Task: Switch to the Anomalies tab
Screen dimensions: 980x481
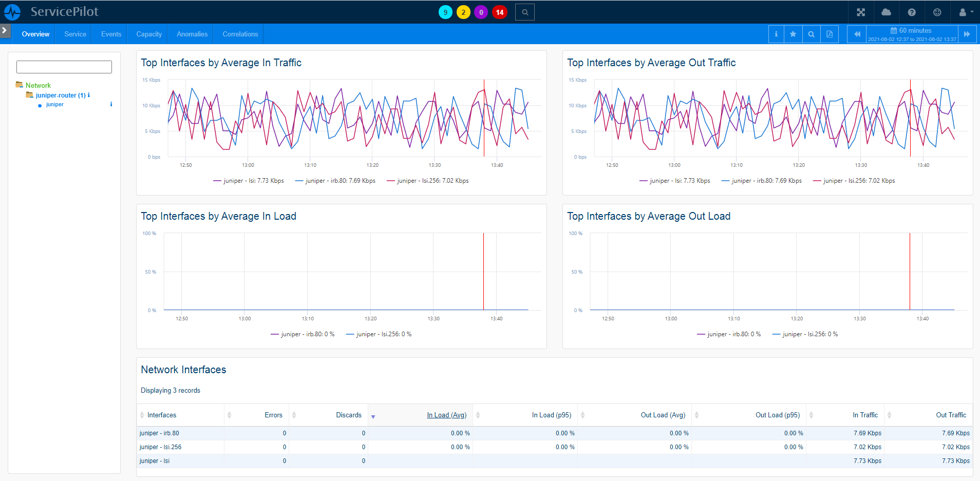Action: click(x=192, y=34)
